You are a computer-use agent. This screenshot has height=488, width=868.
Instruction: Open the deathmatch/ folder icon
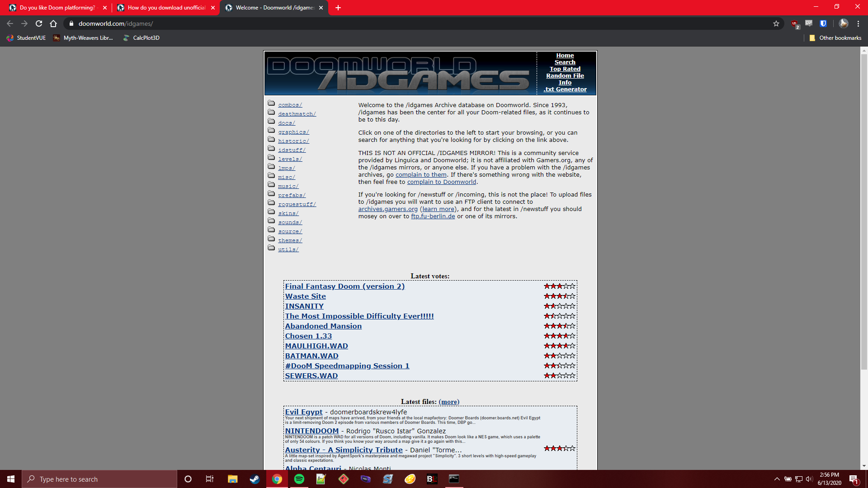(x=271, y=113)
